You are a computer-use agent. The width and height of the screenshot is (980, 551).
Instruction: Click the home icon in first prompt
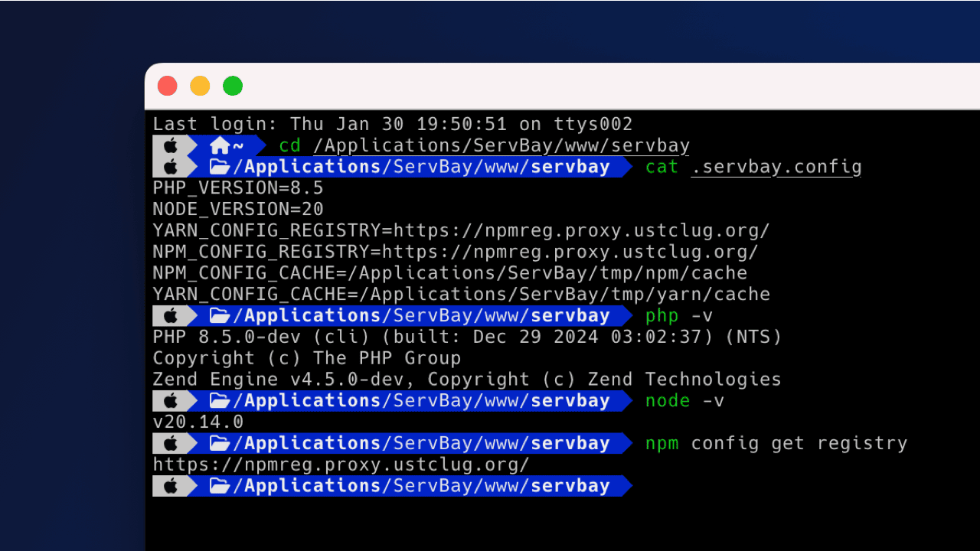[220, 145]
